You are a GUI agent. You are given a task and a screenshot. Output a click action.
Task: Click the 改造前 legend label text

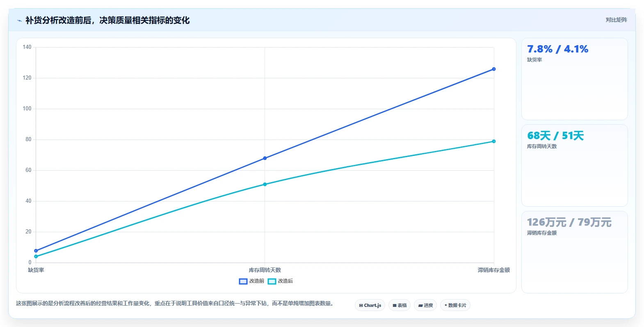click(x=257, y=281)
